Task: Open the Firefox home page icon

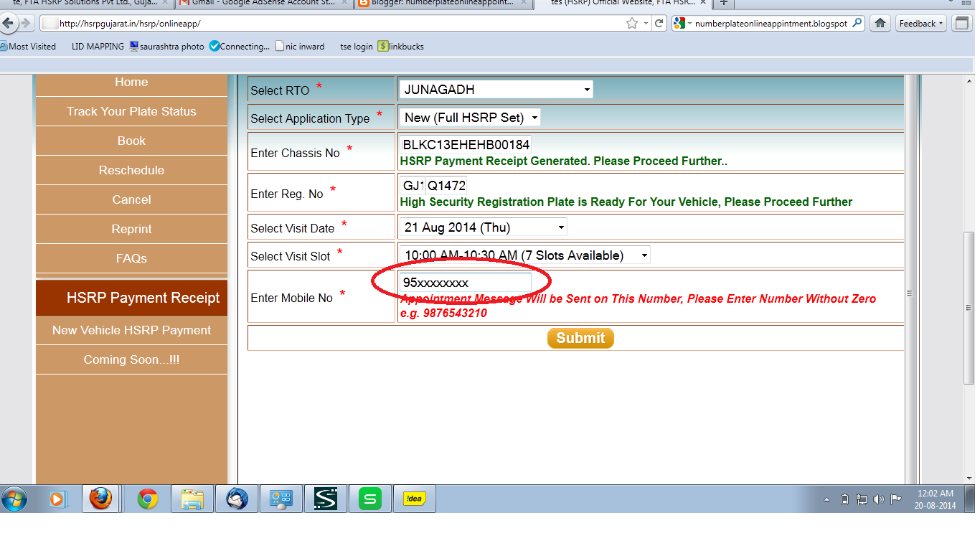Action: point(880,22)
